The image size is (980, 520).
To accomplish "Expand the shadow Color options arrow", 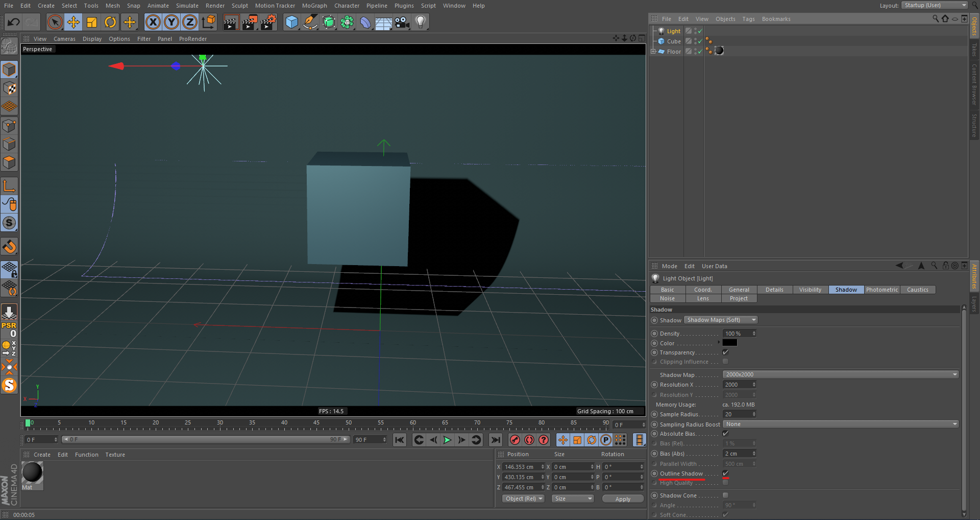I will coord(719,343).
